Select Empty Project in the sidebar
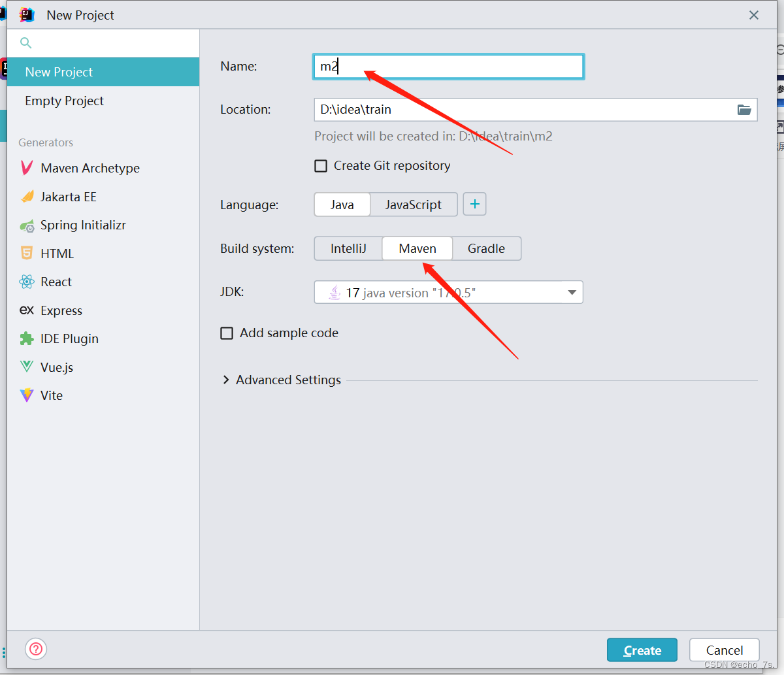The width and height of the screenshot is (784, 675). pyautogui.click(x=103, y=101)
